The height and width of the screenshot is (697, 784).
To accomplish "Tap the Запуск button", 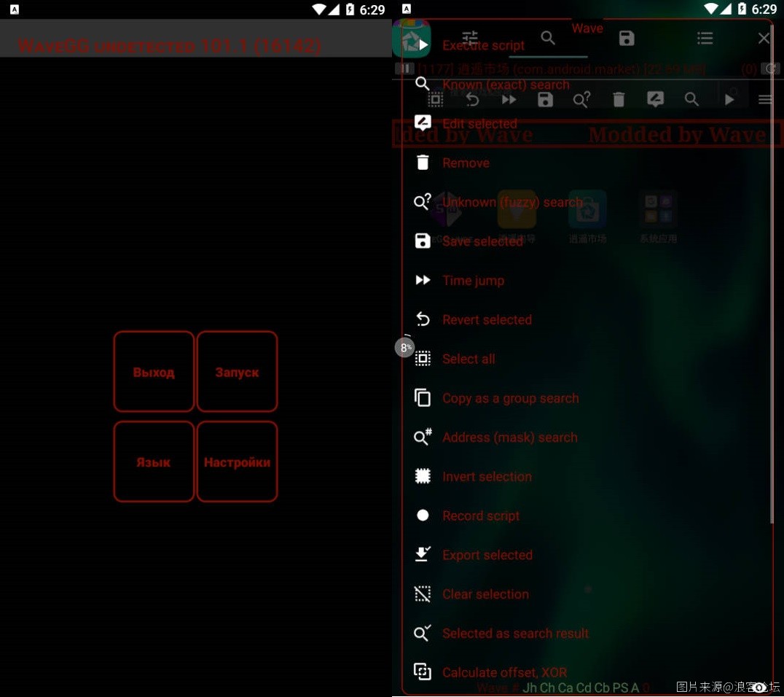I will coord(237,372).
